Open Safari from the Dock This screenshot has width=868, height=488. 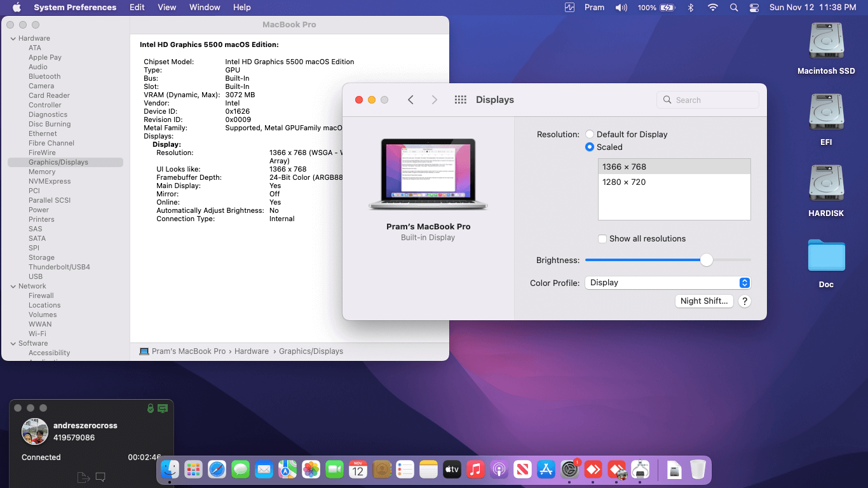coord(217,470)
